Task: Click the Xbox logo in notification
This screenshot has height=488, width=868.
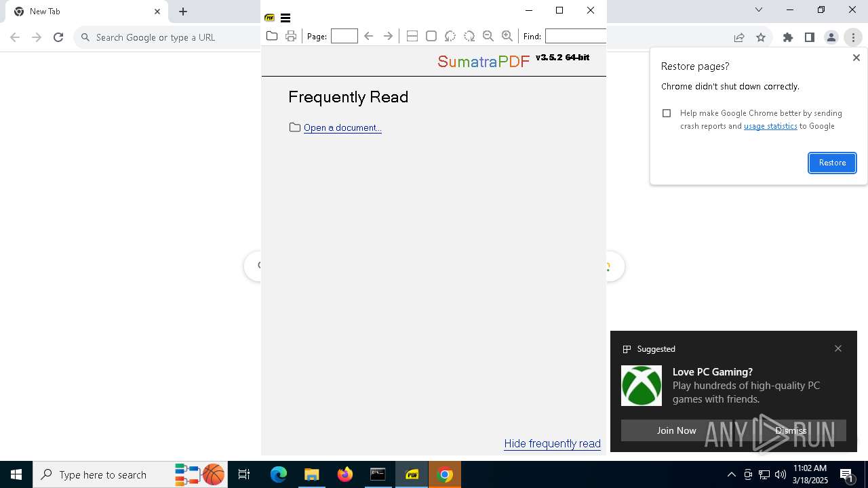Action: [x=642, y=386]
